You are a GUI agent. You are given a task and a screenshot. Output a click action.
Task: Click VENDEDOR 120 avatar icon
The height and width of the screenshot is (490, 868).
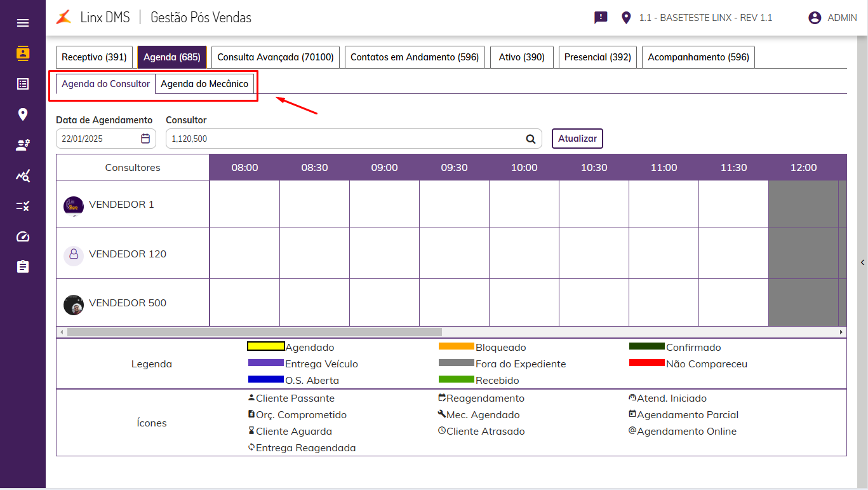(74, 255)
